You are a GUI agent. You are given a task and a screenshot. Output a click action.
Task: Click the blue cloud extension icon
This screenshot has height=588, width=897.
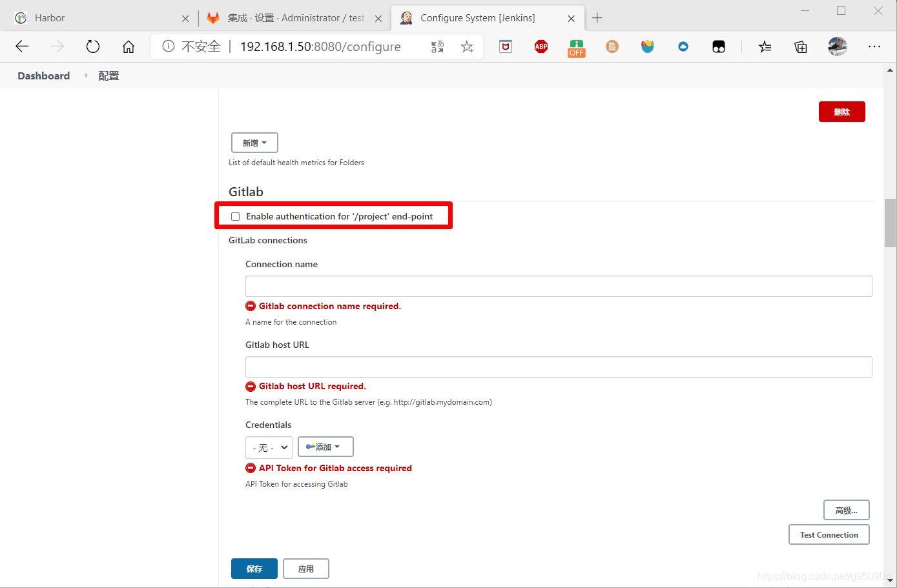(x=683, y=46)
